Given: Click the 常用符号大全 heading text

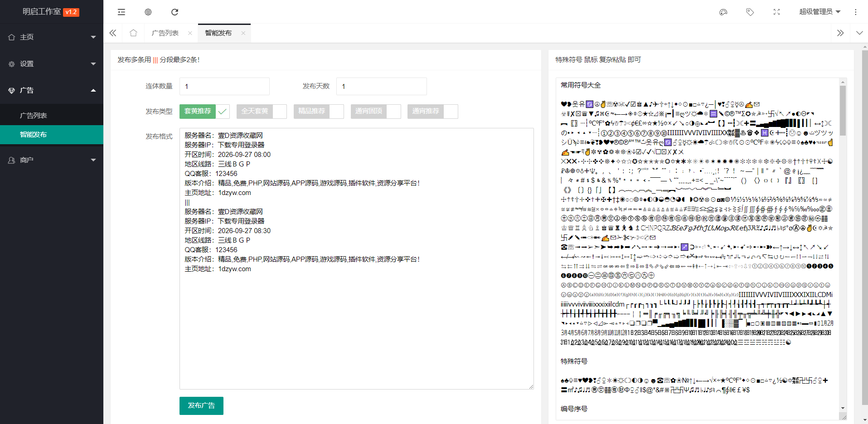Looking at the screenshot, I should tap(581, 85).
